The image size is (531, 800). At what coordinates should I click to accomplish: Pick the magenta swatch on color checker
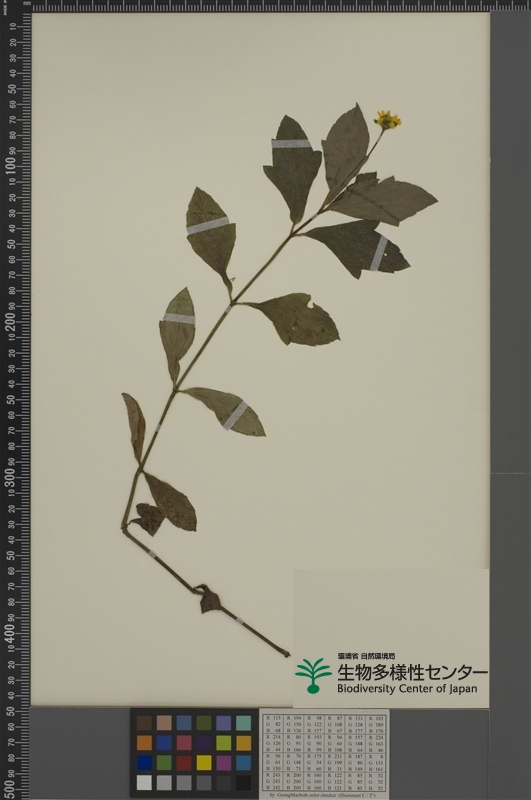[x=224, y=762]
